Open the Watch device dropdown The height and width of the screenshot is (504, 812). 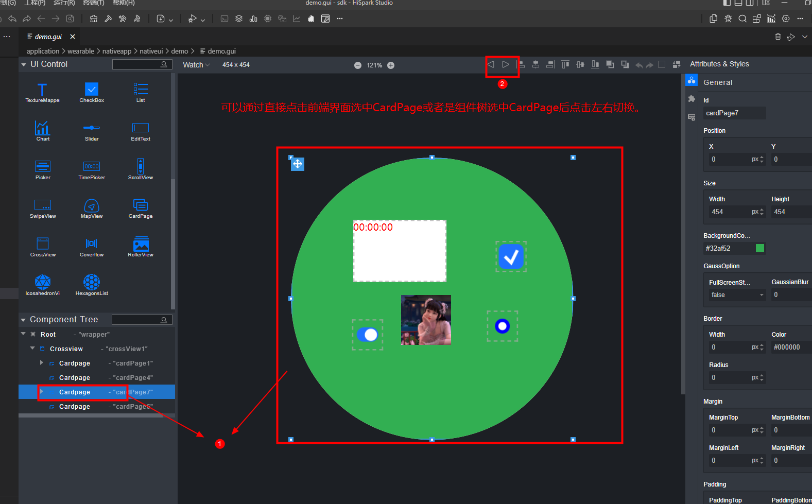(x=196, y=65)
